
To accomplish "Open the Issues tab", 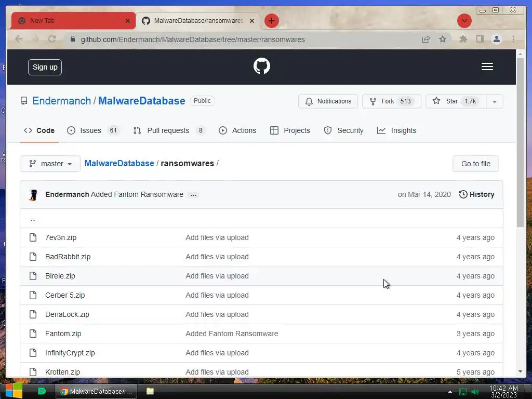I will [92, 130].
